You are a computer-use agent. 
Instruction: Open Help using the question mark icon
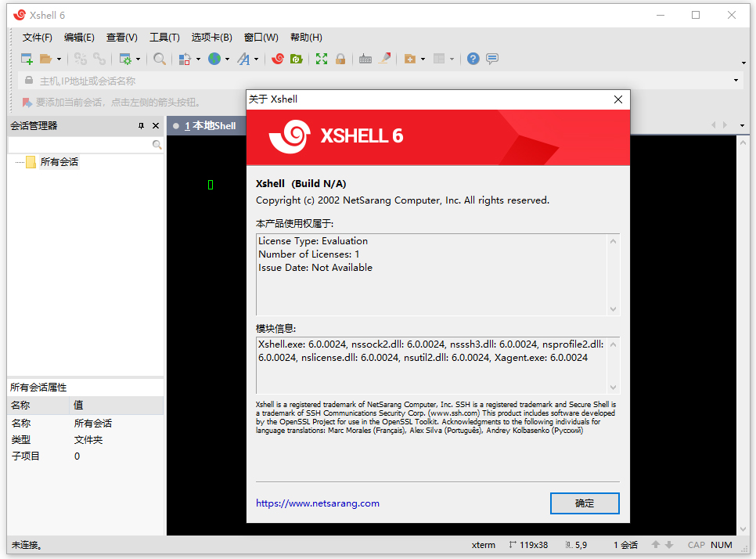pos(473,59)
